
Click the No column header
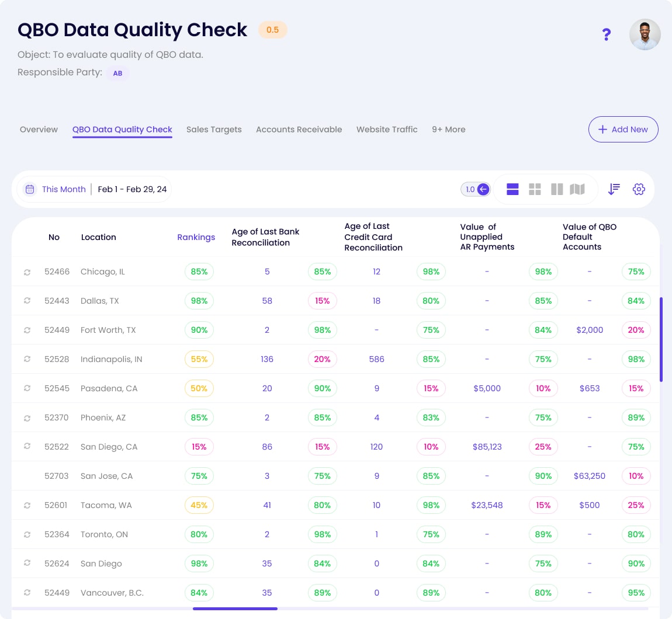coord(54,237)
